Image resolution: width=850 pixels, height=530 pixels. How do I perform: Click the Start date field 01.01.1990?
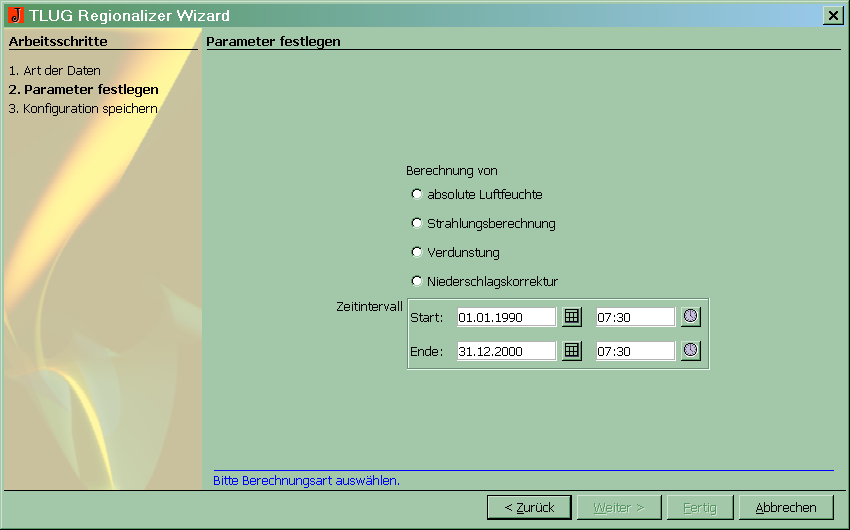505,317
